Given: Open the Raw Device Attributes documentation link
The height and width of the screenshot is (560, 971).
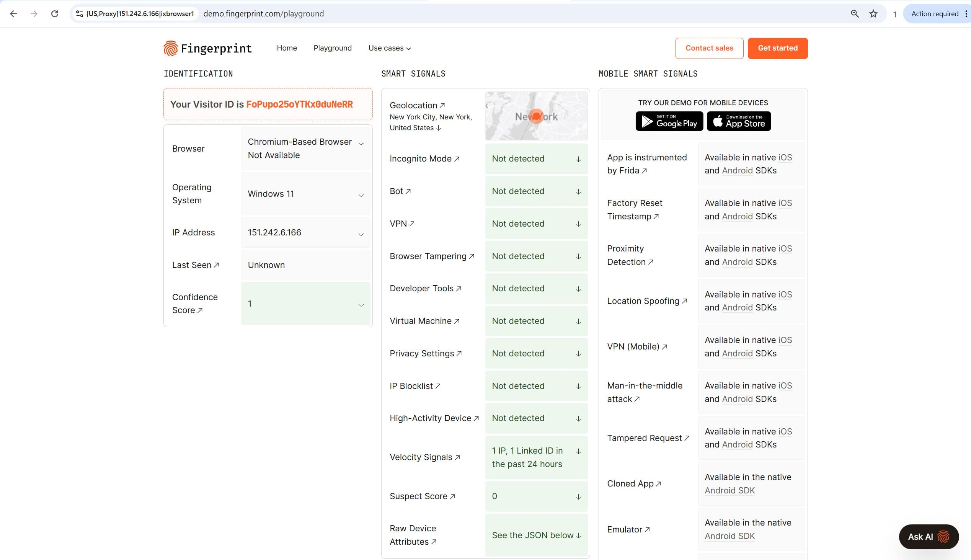Looking at the screenshot, I should [x=413, y=535].
